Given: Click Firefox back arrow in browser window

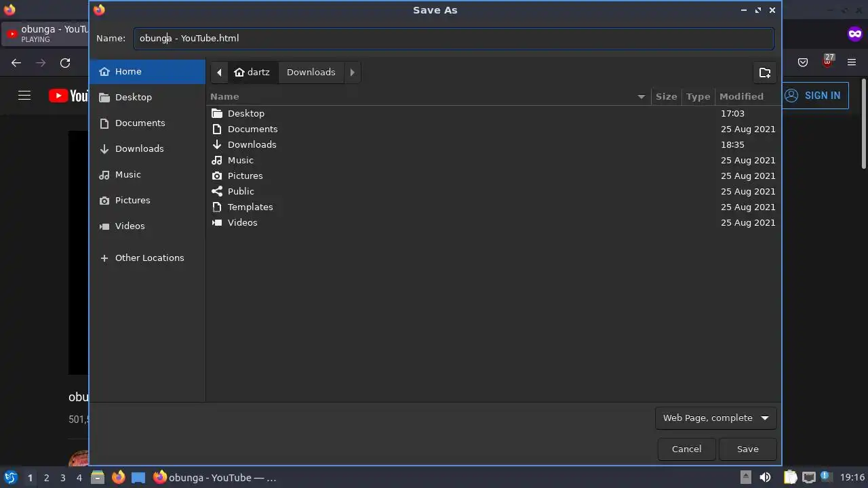Looking at the screenshot, I should click(16, 62).
